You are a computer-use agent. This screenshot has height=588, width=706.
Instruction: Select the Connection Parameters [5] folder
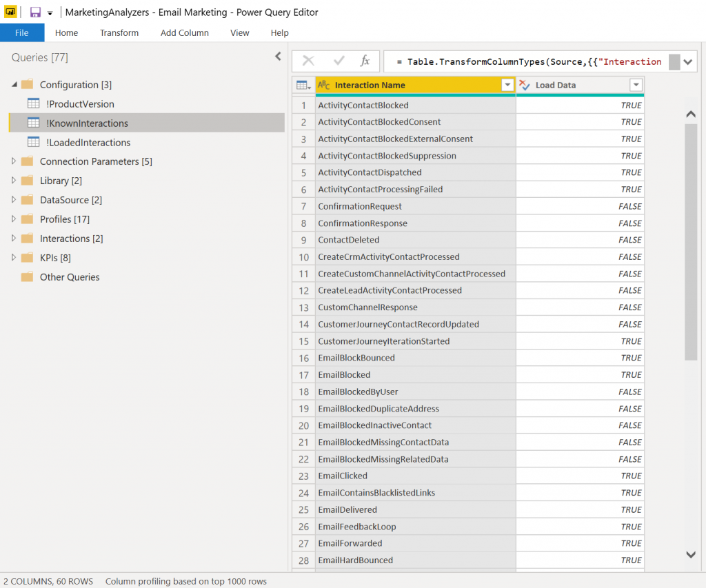96,161
